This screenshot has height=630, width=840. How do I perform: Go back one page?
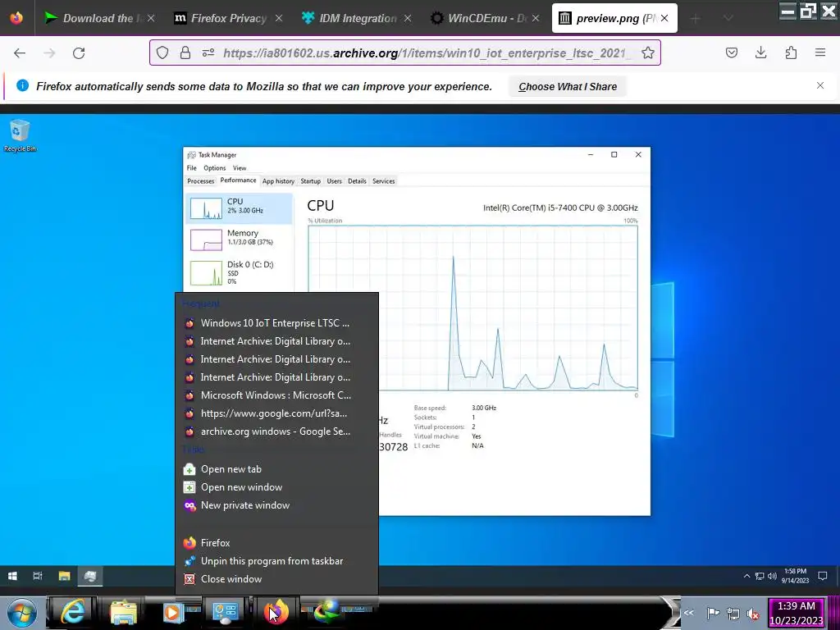pos(20,53)
